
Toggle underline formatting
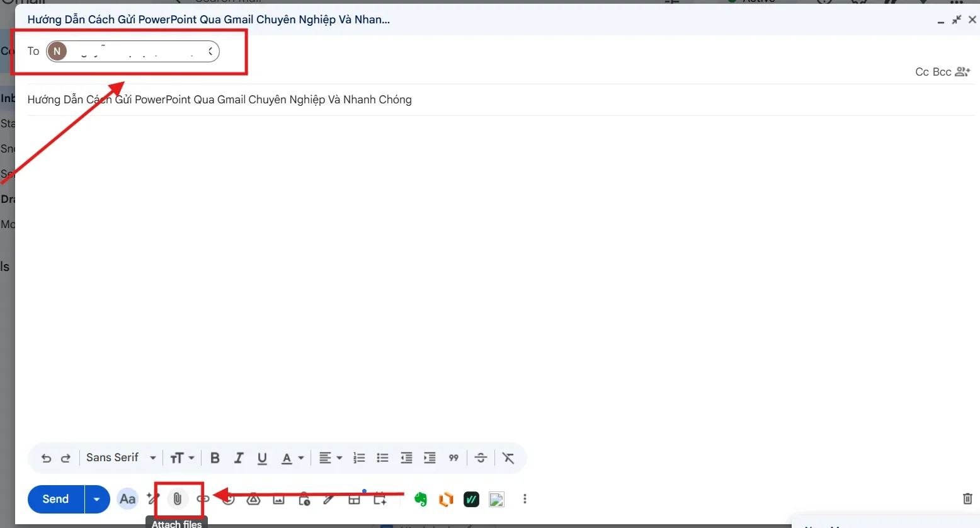tap(262, 458)
